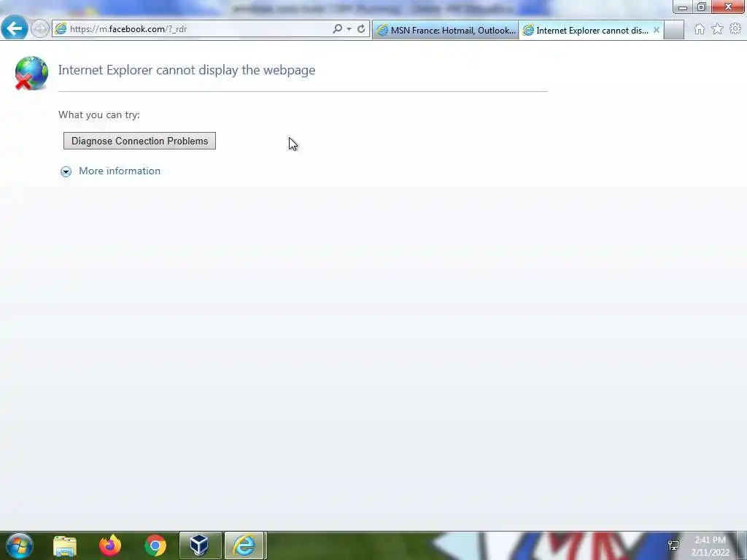Click the site icon in address bar

(61, 29)
